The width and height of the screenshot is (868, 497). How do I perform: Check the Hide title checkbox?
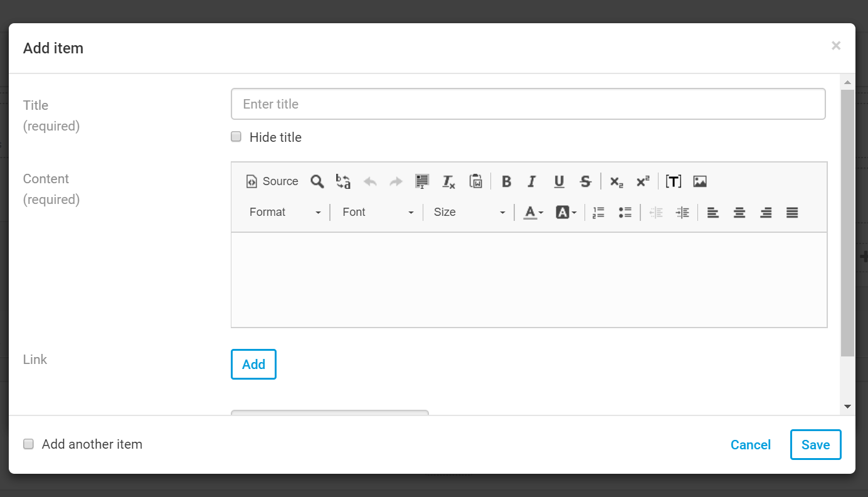click(236, 137)
